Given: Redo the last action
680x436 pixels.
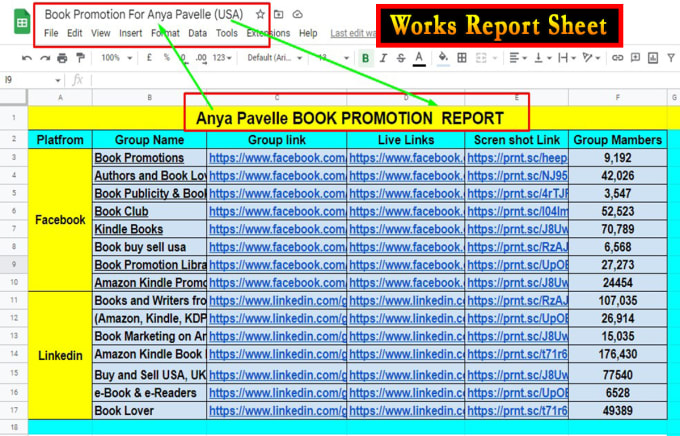Looking at the screenshot, I should [45, 58].
